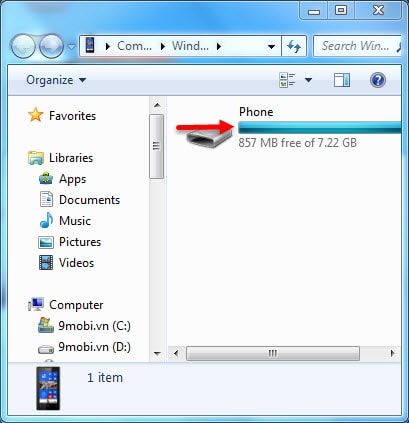Click the phone icon in address bar
This screenshot has height=423, width=409.
tap(90, 46)
